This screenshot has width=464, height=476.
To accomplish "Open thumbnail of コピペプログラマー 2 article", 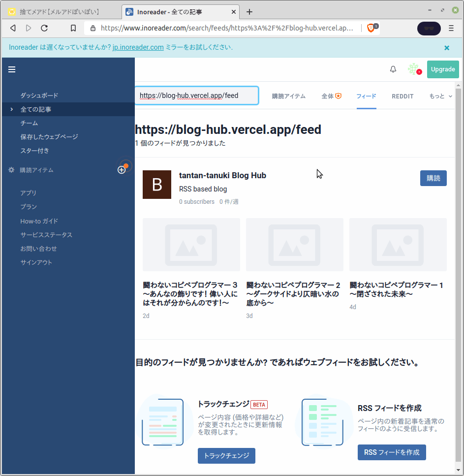I will coord(295,244).
